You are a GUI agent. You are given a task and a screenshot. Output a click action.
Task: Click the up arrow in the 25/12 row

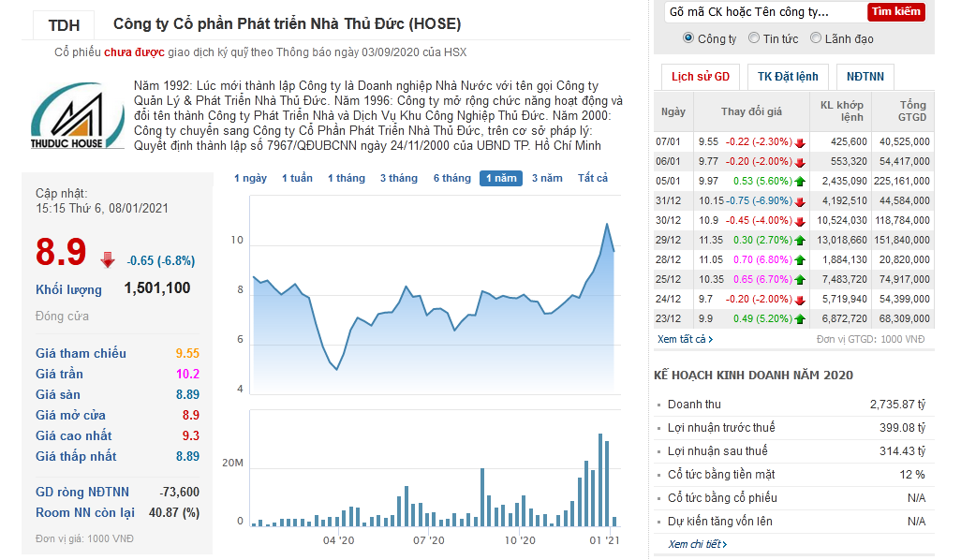point(800,279)
